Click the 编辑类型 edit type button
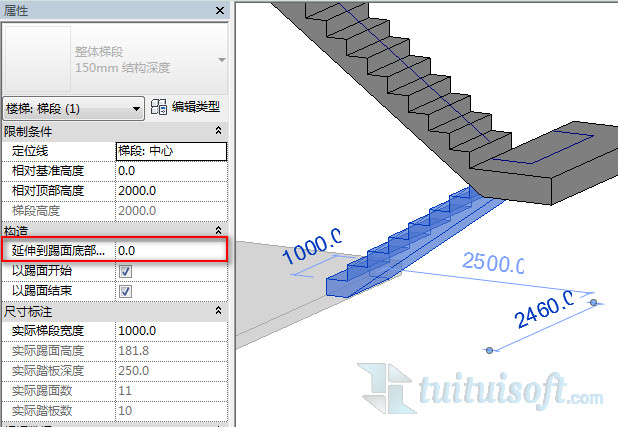Viewport: 618px width, 427px height. [185, 107]
